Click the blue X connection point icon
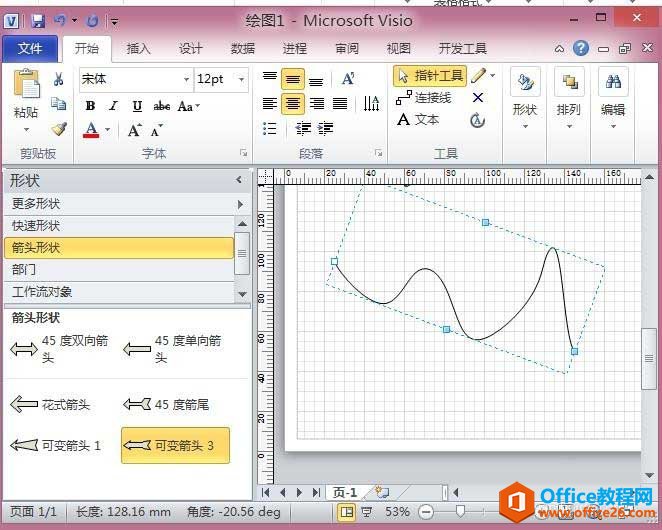 478,98
